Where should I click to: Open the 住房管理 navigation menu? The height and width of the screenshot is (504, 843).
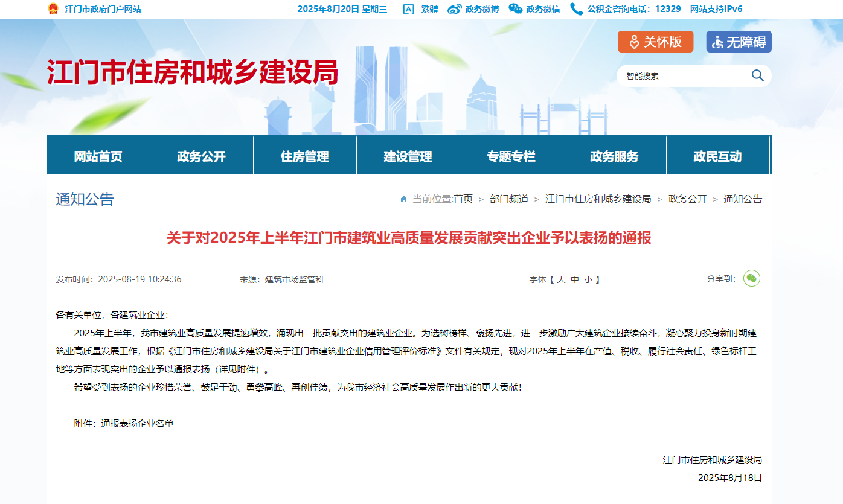304,156
